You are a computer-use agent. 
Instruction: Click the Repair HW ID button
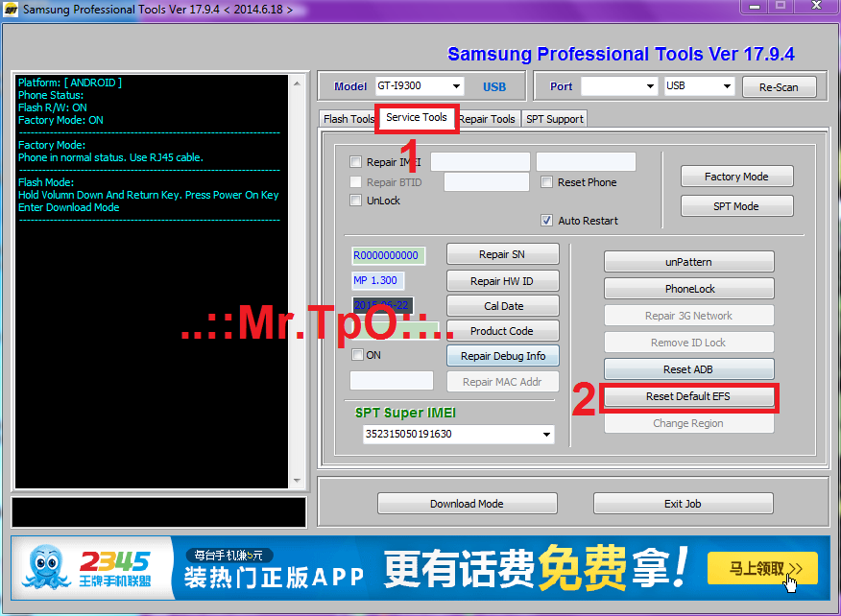(502, 281)
